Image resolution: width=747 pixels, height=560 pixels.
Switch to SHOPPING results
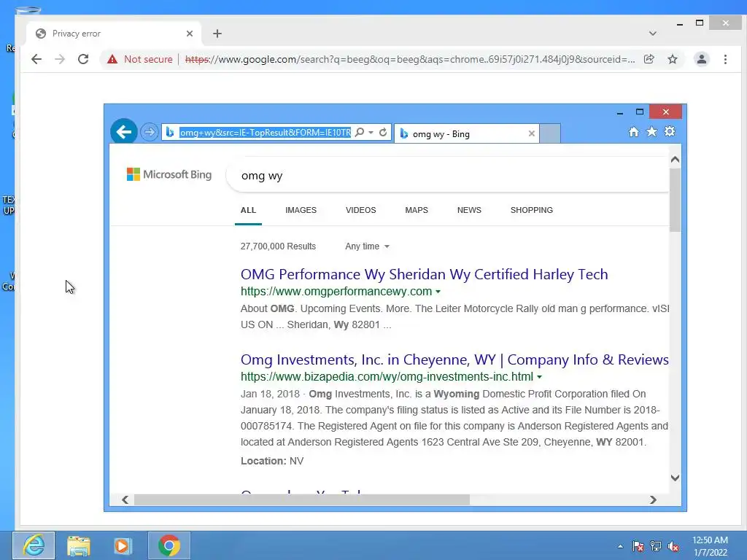pyautogui.click(x=532, y=210)
